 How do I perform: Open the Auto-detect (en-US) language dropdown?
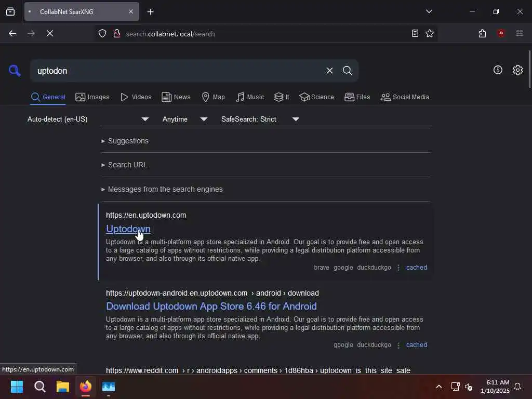coord(88,119)
